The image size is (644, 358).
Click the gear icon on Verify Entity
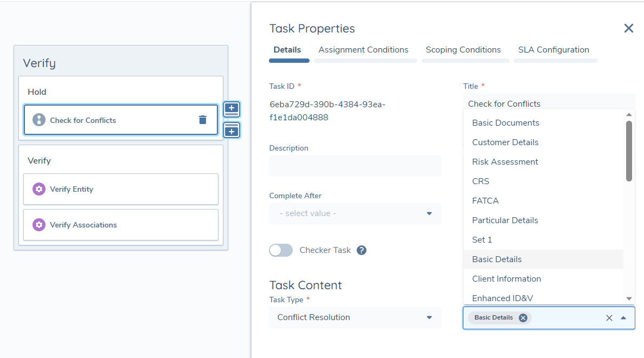(x=38, y=189)
